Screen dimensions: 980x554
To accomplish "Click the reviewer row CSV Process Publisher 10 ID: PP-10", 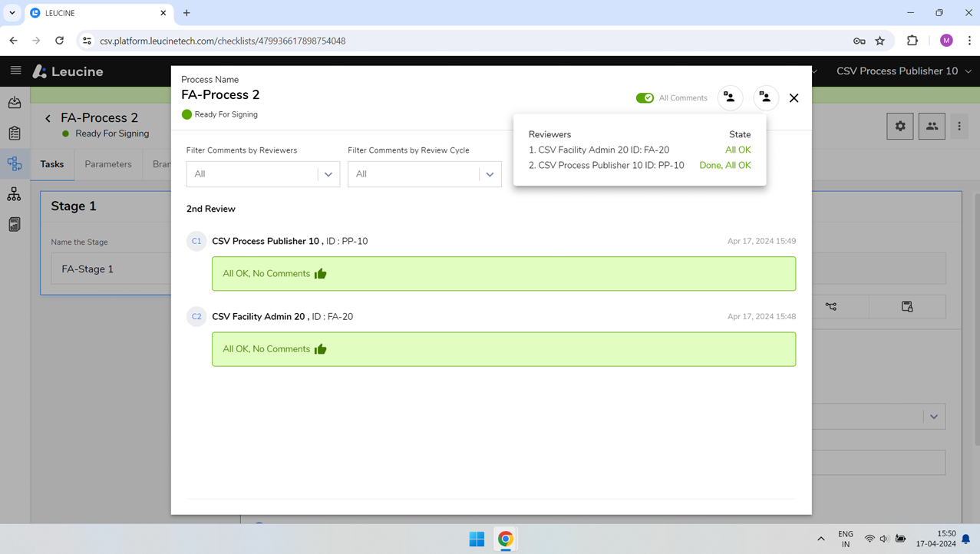I will coord(640,165).
